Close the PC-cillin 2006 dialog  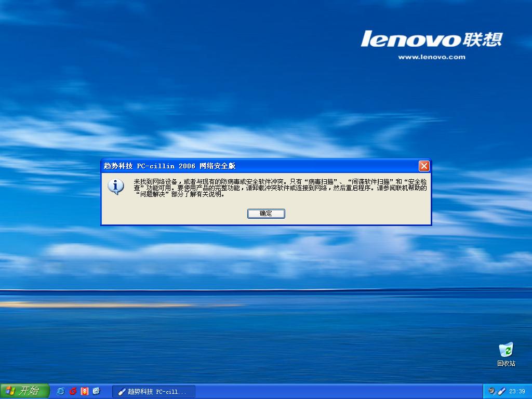(424, 166)
